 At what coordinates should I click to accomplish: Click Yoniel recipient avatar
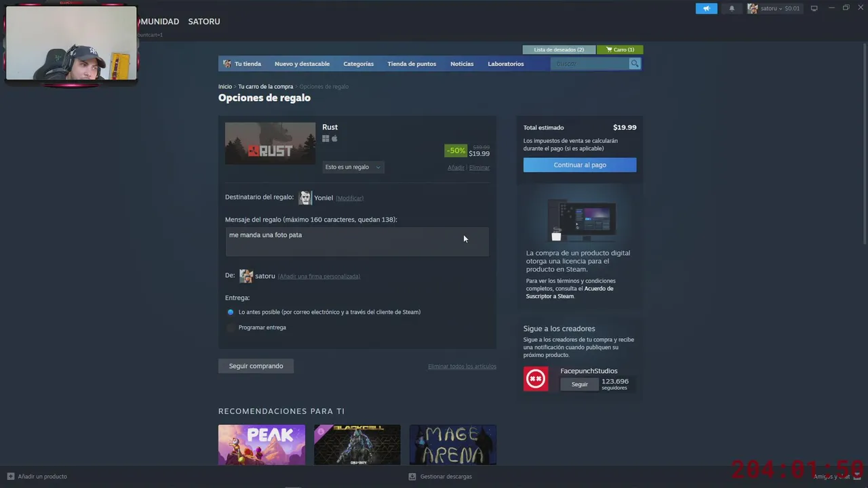coord(305,198)
